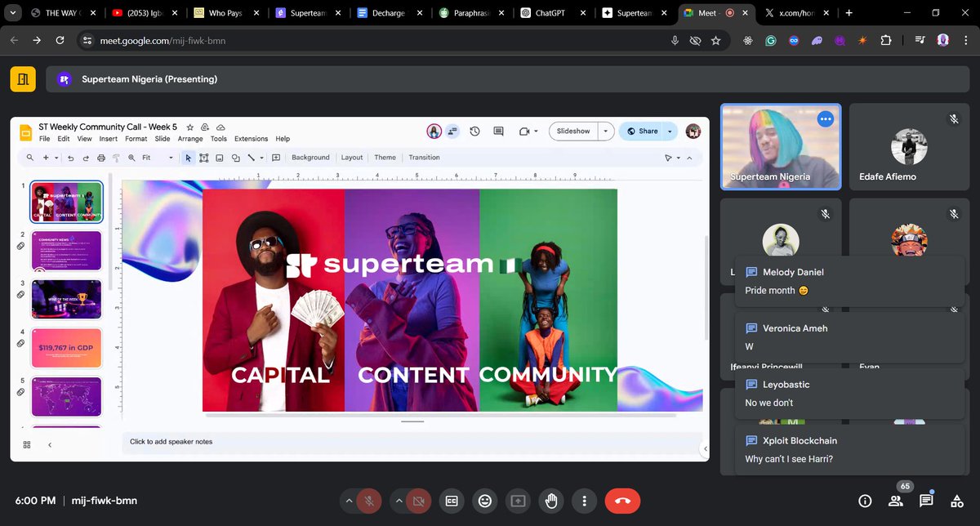980x526 pixels.
Task: Expand audio settings chevron beside microphone
Action: [350, 501]
